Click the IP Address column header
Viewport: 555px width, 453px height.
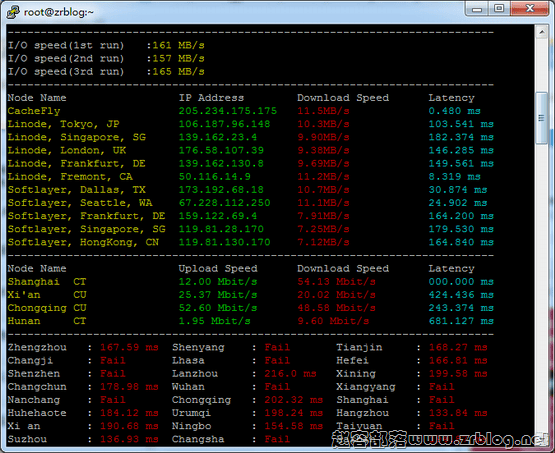(x=211, y=98)
